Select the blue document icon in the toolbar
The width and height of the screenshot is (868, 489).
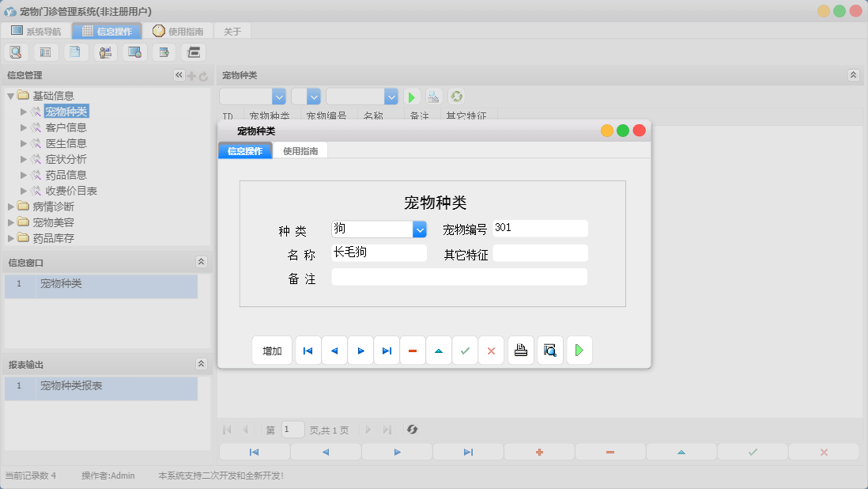(x=75, y=51)
